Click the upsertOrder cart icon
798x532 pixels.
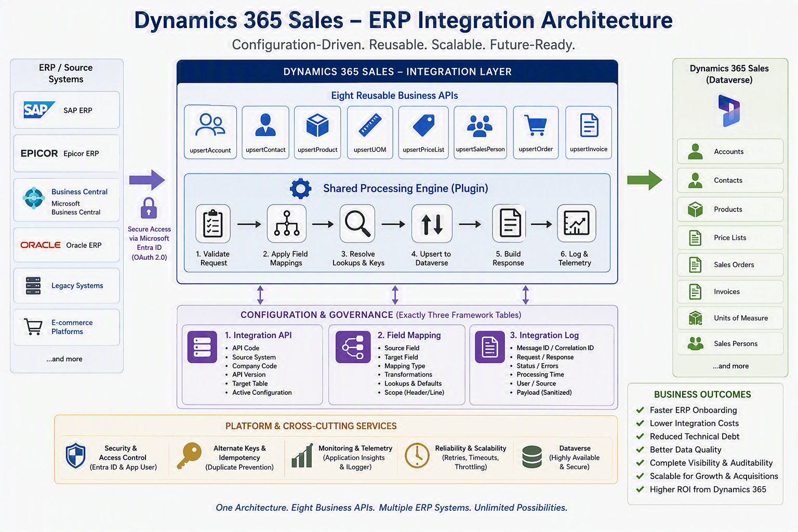536,125
